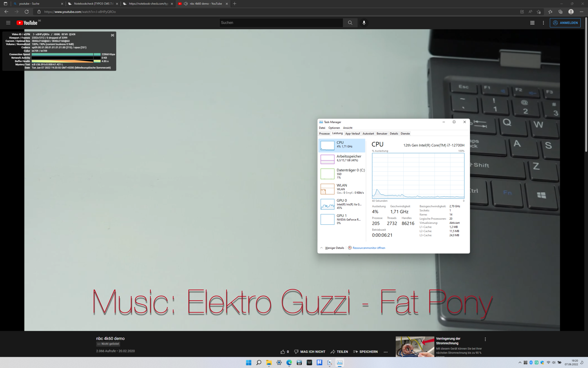588x368 pixels.
Task: Click the YouTube search magnifier button
Action: pyautogui.click(x=350, y=23)
